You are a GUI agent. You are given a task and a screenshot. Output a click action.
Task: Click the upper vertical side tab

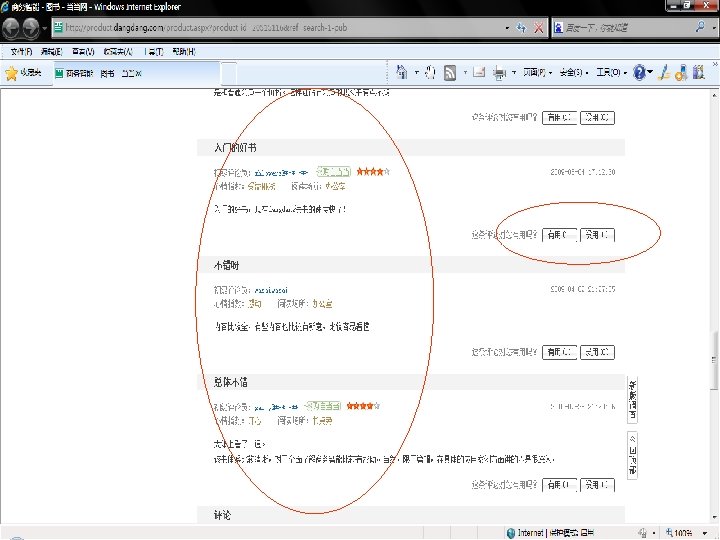pyautogui.click(x=632, y=400)
